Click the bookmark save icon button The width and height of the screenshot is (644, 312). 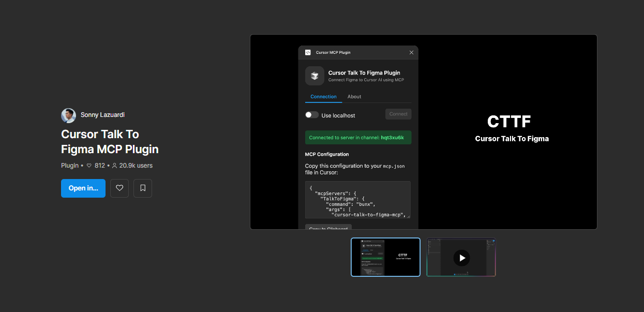click(x=143, y=188)
